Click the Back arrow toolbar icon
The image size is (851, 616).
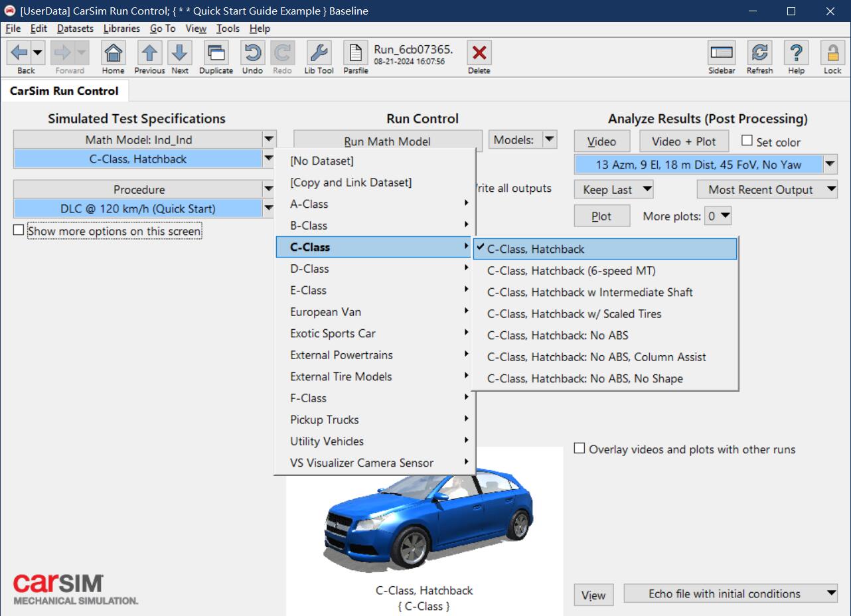tap(19, 52)
